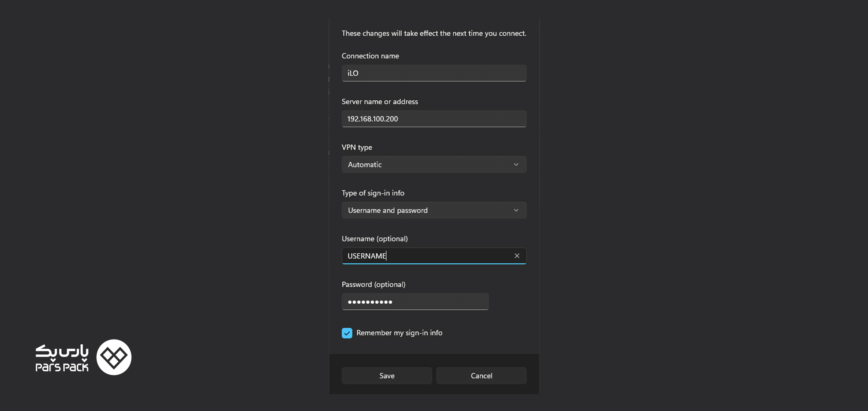Screen dimensions: 868x411
Task: Click the Cancel button
Action: (x=481, y=375)
